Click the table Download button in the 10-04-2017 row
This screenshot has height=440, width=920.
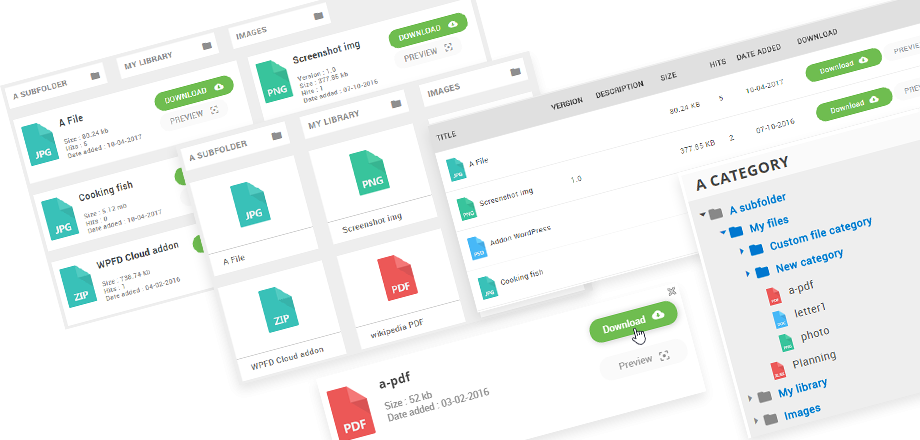[843, 65]
